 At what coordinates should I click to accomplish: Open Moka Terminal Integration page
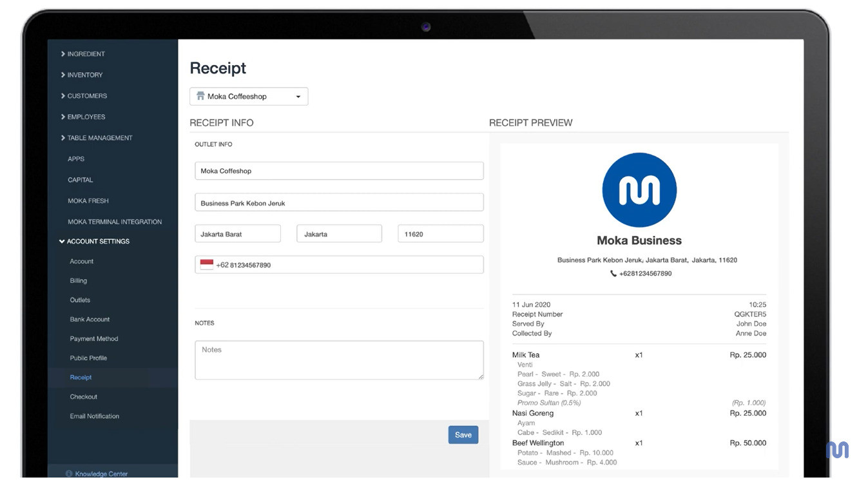tap(115, 222)
